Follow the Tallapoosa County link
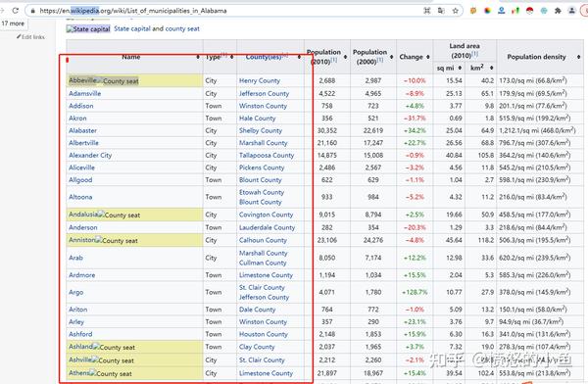 pyautogui.click(x=267, y=155)
